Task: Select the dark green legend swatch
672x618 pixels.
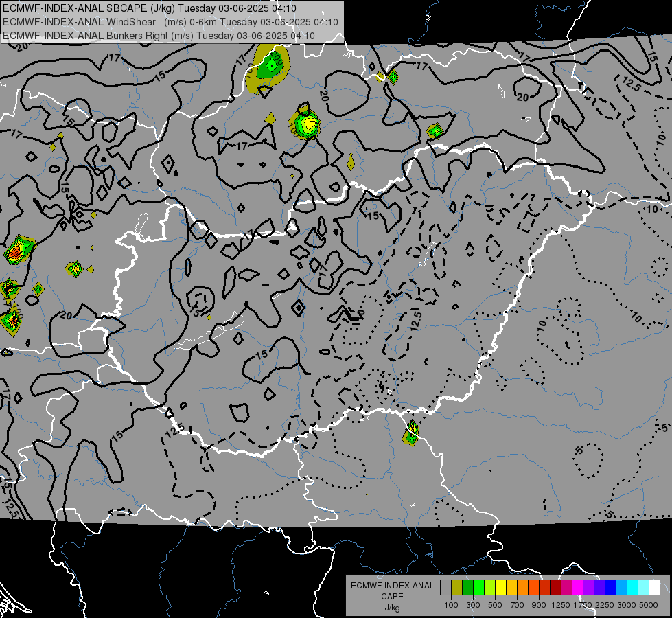Action: pyautogui.click(x=467, y=587)
